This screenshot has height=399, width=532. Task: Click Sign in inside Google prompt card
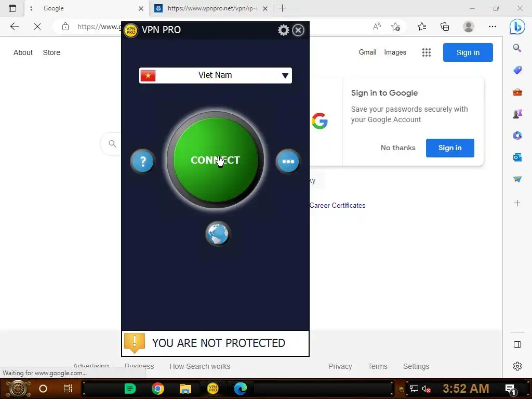450,148
